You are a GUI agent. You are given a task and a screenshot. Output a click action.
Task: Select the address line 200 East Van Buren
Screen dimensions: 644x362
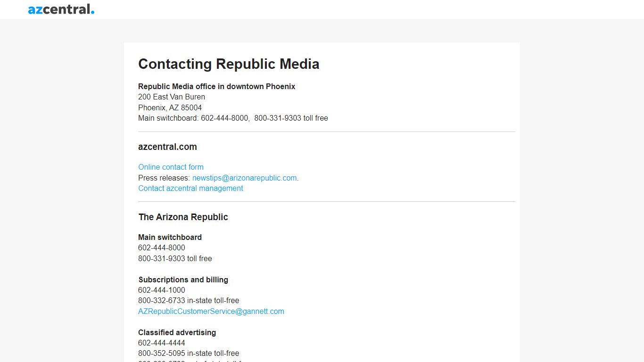click(172, 97)
